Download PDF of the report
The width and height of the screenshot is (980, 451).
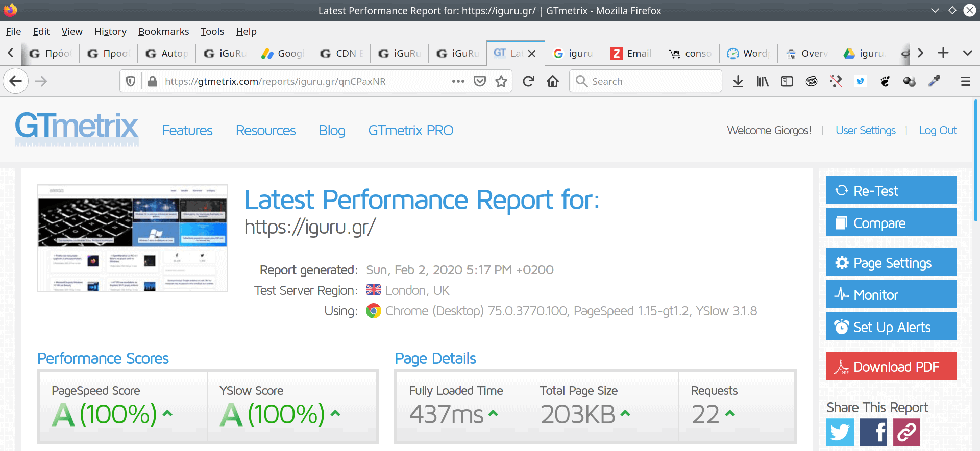[x=891, y=366]
